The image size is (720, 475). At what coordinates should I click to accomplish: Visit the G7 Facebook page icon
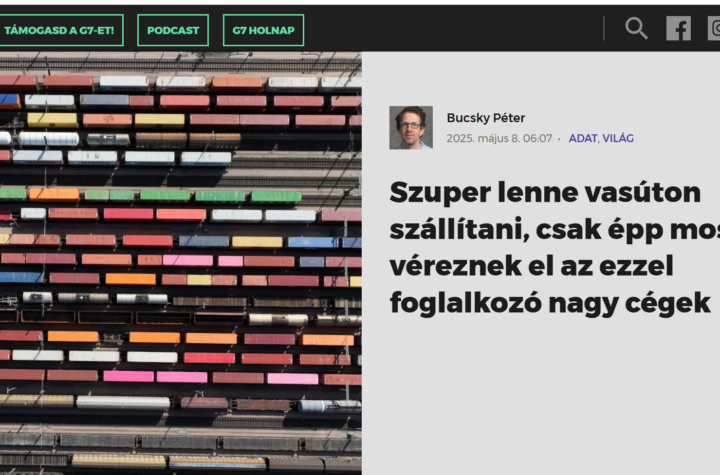click(678, 29)
